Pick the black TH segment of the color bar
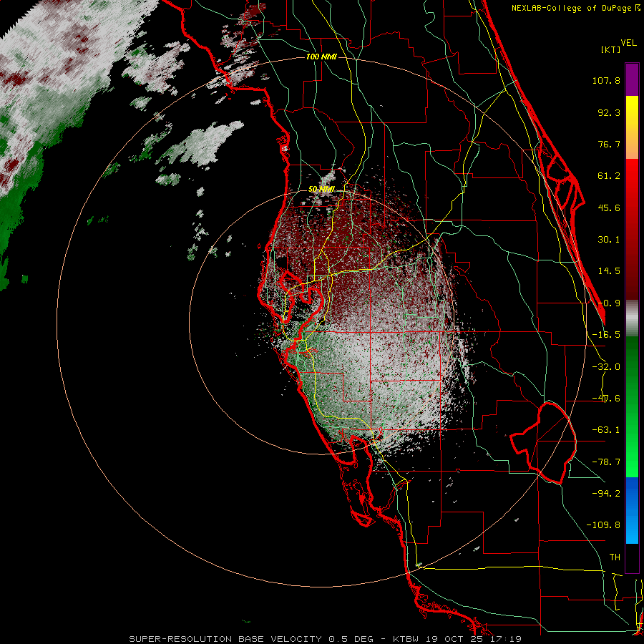The width and height of the screenshot is (644, 644). pos(632,557)
